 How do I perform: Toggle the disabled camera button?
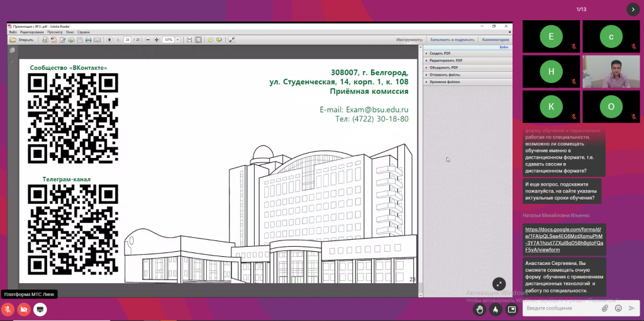[24, 310]
